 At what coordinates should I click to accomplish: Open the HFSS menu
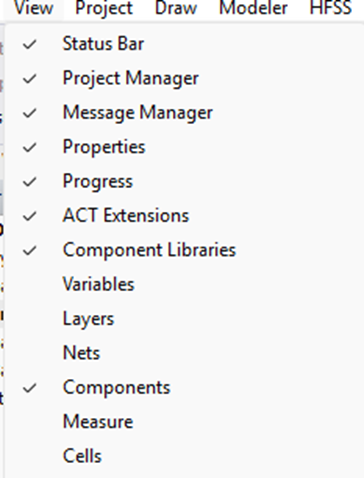pyautogui.click(x=331, y=8)
